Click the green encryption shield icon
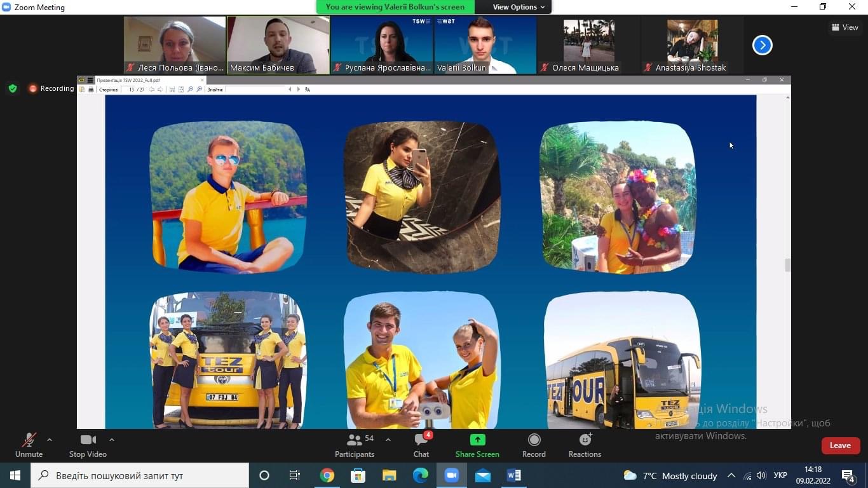 coord(12,88)
